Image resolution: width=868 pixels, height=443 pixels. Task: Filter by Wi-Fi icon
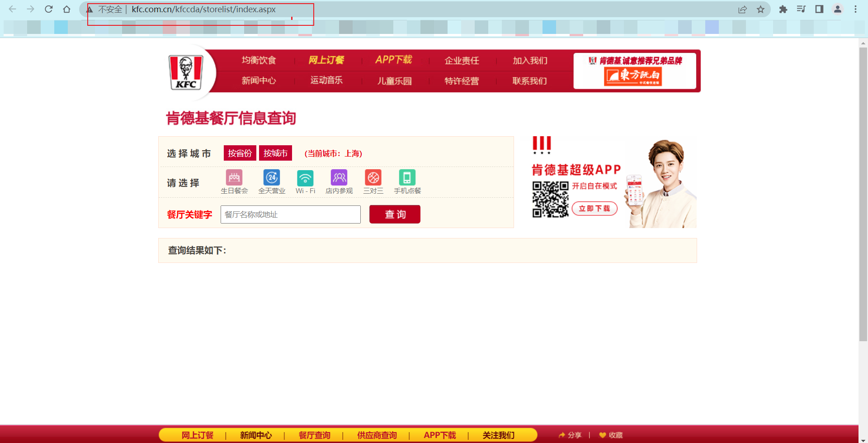point(305,177)
